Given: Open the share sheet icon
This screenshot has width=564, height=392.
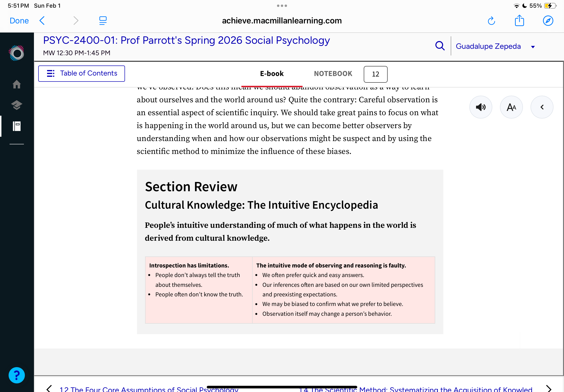Looking at the screenshot, I should [519, 20].
